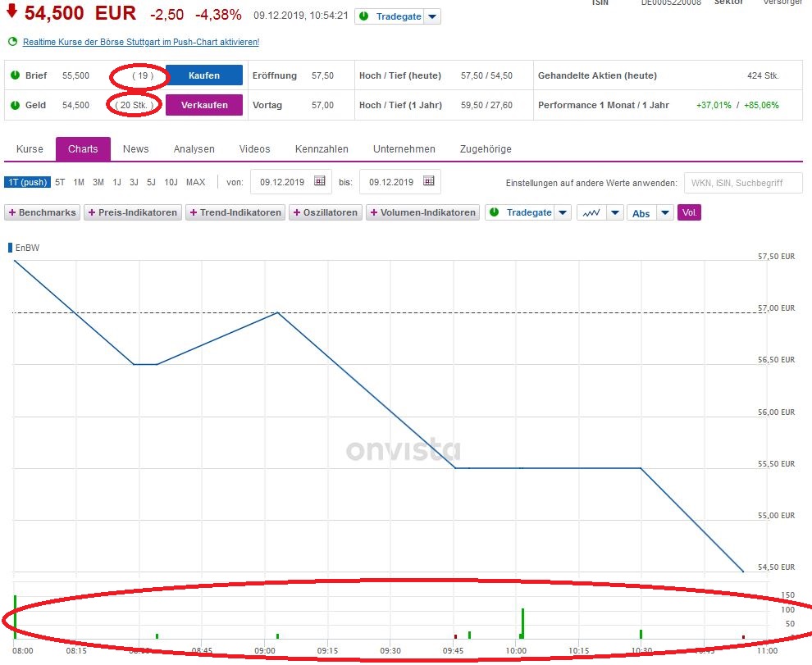Expand the Benchmarks options
The width and height of the screenshot is (812, 665).
click(43, 213)
